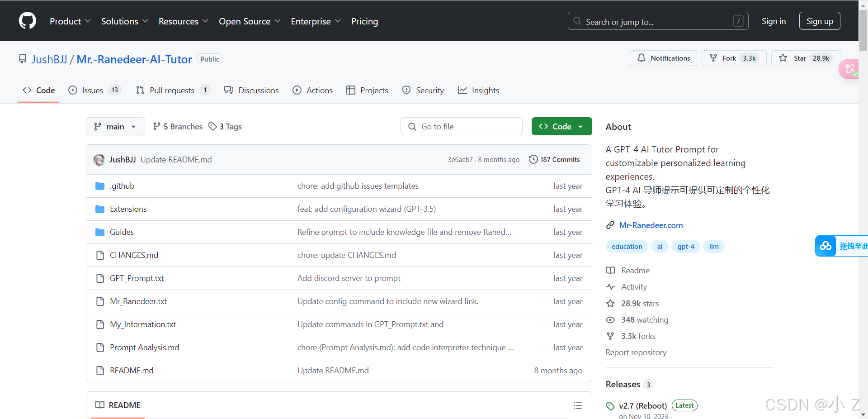Click the Go to file field

[x=461, y=127]
